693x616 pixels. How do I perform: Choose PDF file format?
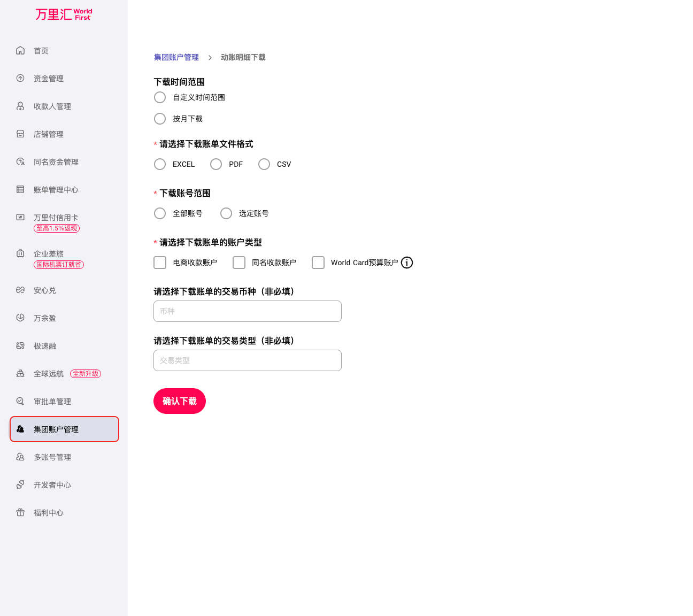(216, 164)
